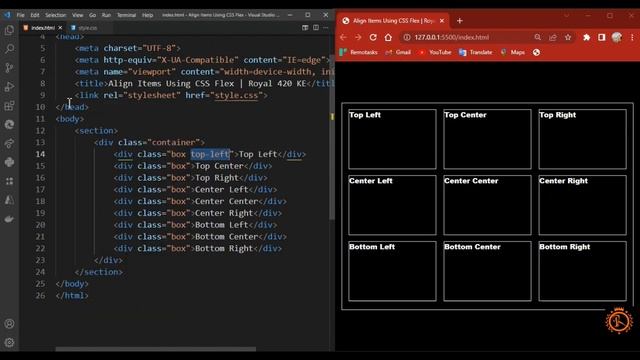Click the style.css link in code

pyautogui.click(x=236, y=95)
